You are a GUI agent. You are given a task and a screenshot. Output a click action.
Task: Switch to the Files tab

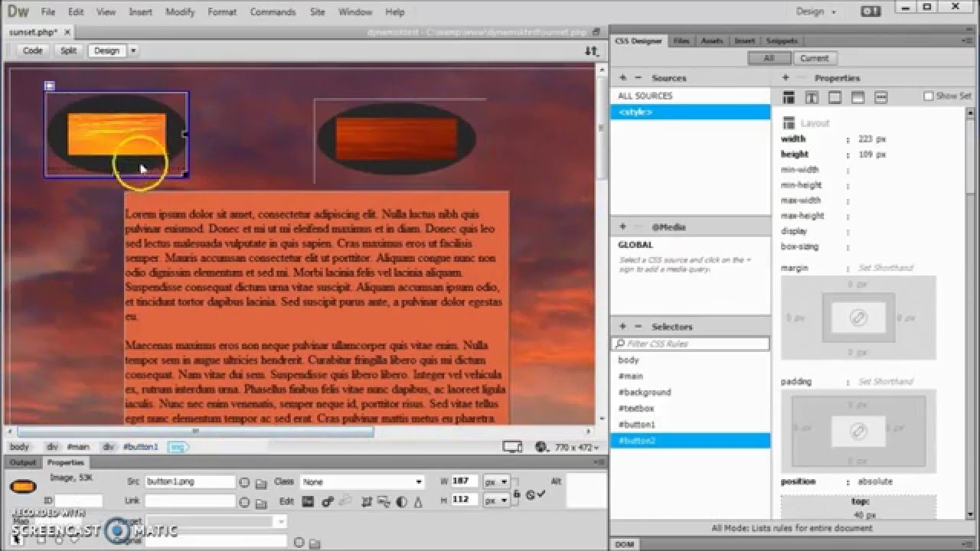pyautogui.click(x=681, y=41)
